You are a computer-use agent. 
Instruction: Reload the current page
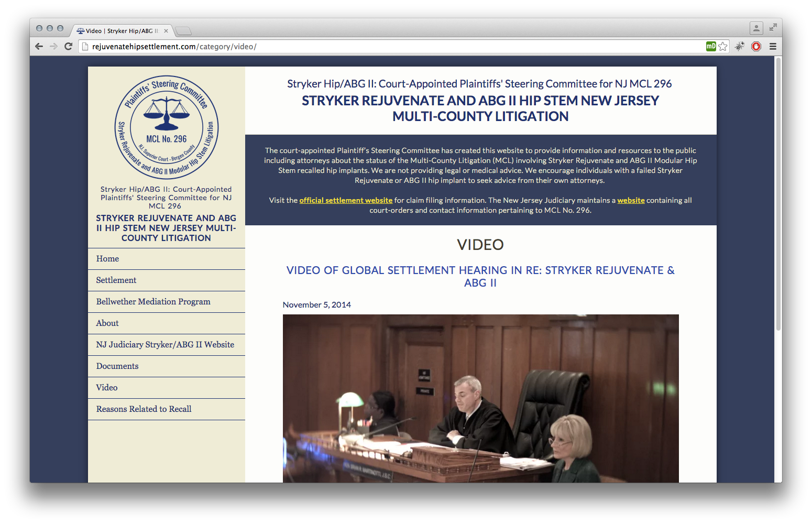pos(69,46)
